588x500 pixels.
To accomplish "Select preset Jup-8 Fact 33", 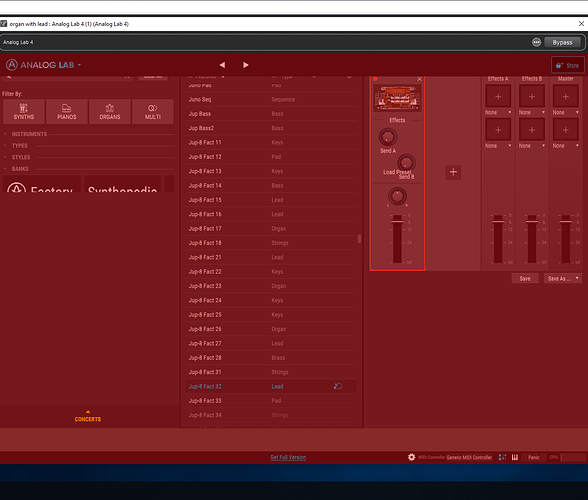I will (271, 401).
